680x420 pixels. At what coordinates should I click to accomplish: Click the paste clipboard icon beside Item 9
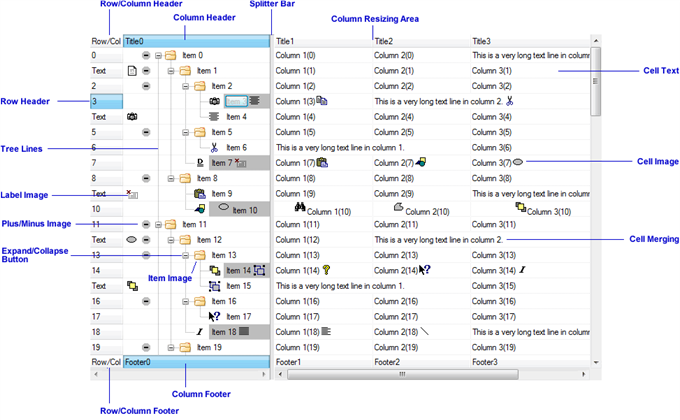(x=199, y=194)
